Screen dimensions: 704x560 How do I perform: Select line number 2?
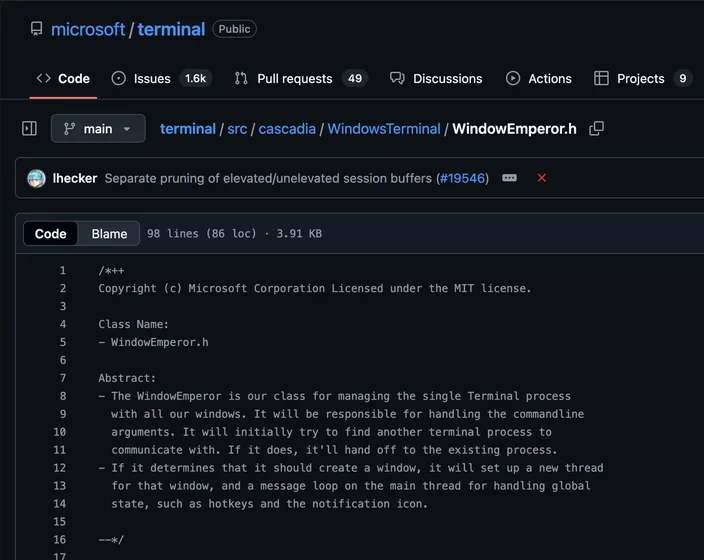[63, 288]
